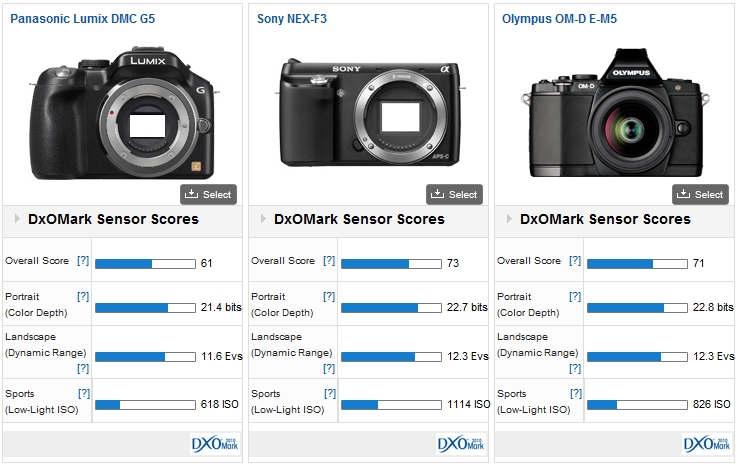This screenshot has height=469, width=739.
Task: Click Olympus DxOMark Sensor Scores heading
Action: point(605,219)
